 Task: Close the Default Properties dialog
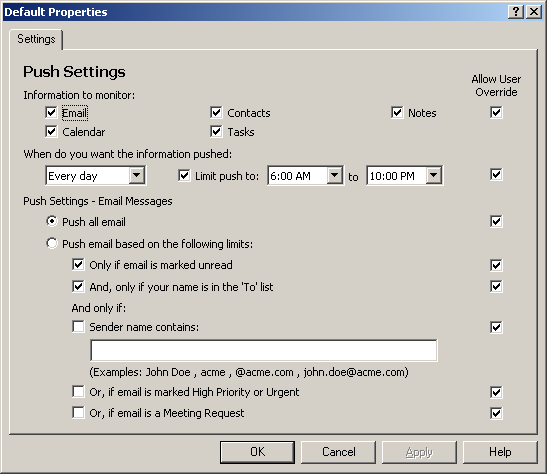[x=534, y=12]
